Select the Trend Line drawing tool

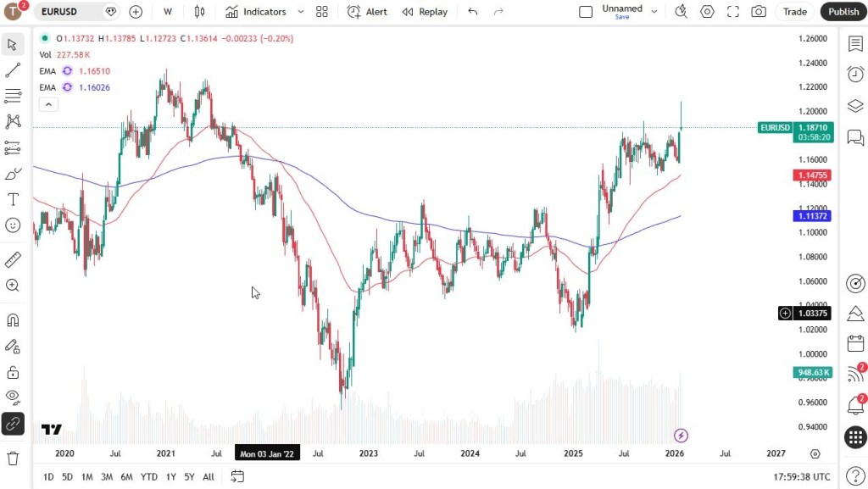pos(13,70)
